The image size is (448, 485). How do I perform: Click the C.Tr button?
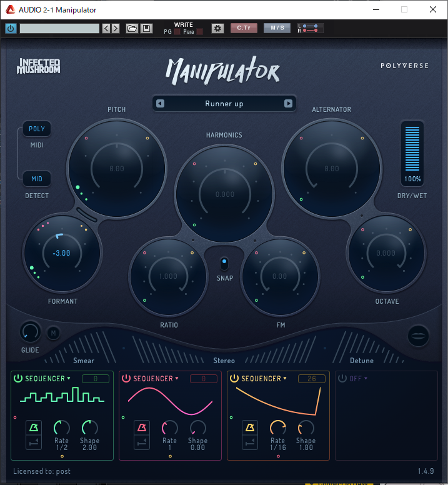tap(244, 28)
